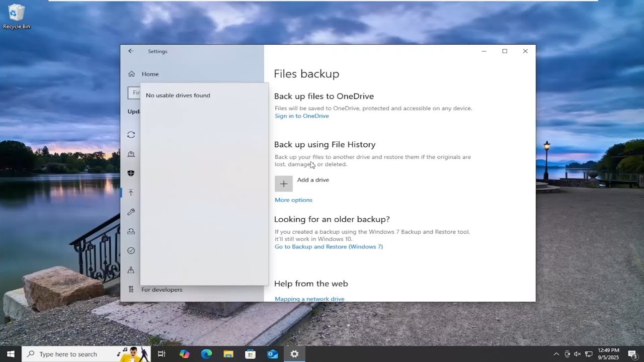Click the Files backup page heading

pos(306,74)
